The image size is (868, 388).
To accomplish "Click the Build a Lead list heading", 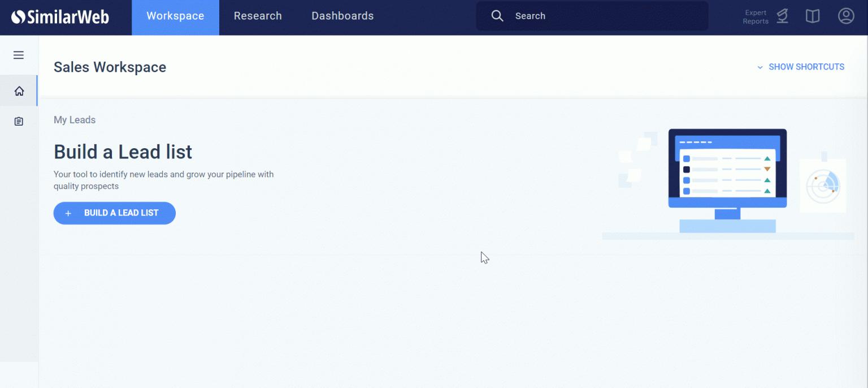I will point(123,152).
